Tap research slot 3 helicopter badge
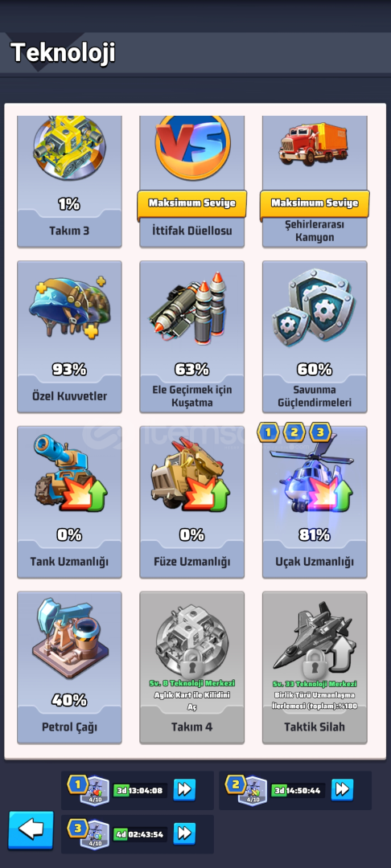Screen dimensions: 391x868 coord(94,834)
